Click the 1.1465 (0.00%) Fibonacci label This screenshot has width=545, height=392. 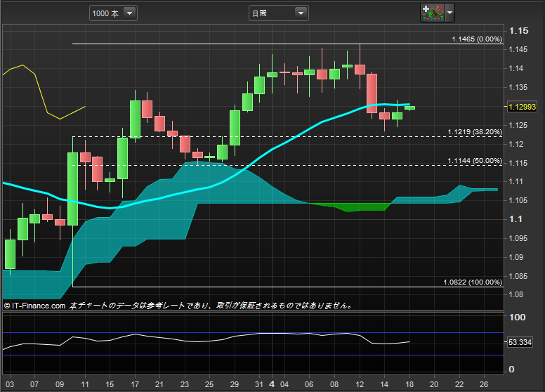pos(477,39)
